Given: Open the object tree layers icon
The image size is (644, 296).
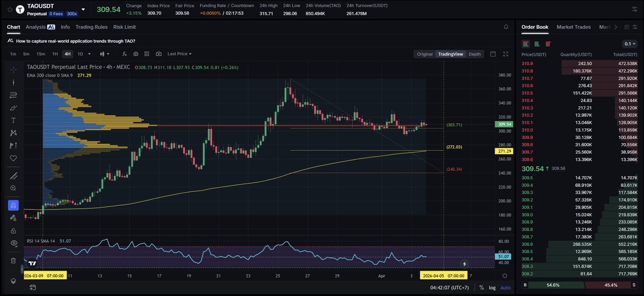Looking at the screenshot, I should pos(13,281).
